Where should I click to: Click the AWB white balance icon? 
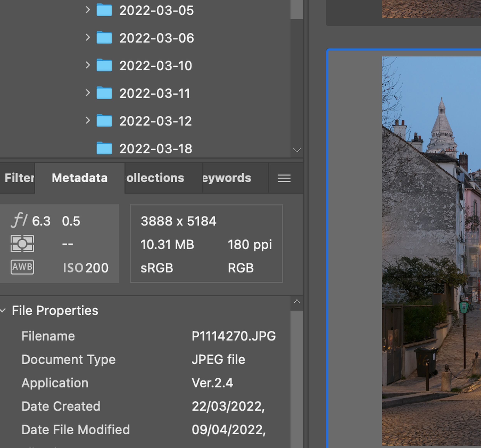[22, 267]
